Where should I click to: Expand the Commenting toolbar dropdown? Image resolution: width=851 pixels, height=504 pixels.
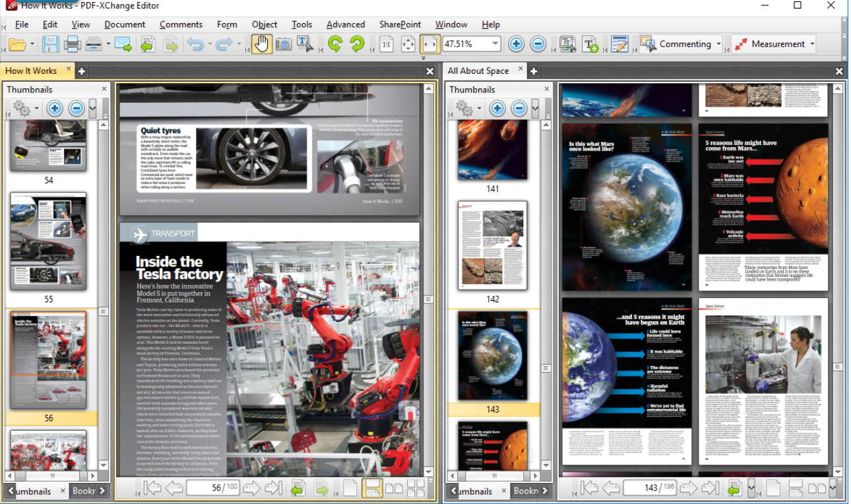(718, 44)
